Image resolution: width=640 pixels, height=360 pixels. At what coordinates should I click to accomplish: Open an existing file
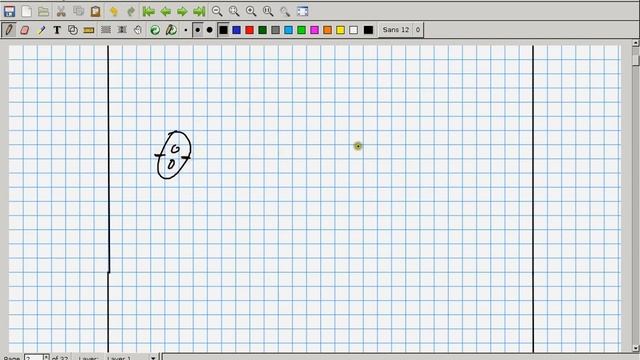[43, 11]
